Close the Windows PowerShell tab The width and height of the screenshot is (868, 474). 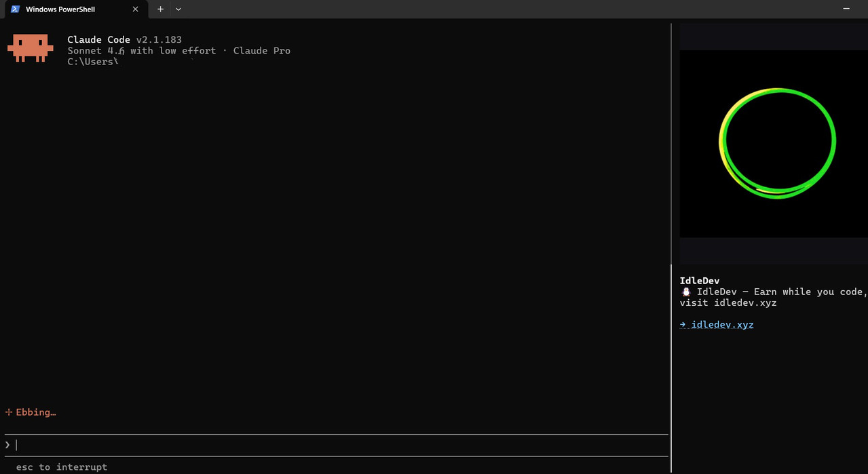135,9
